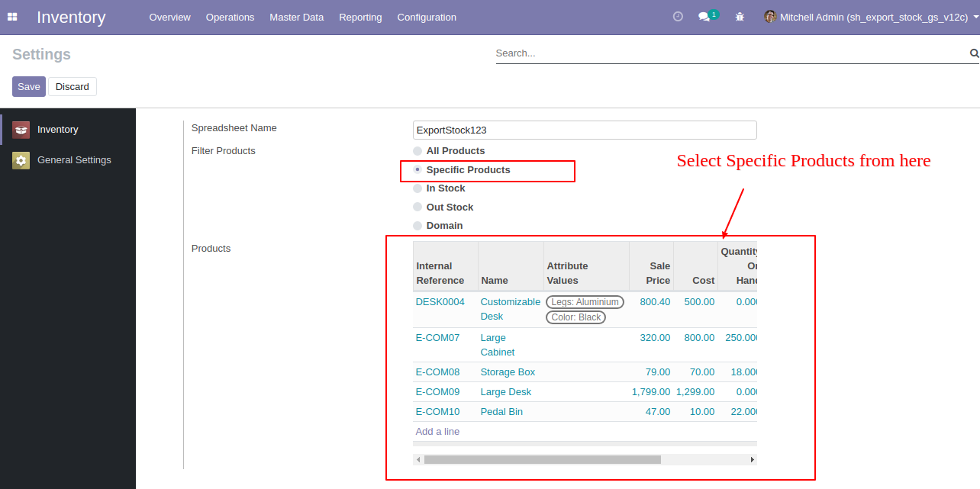This screenshot has height=489, width=980.
Task: Sort by Name column header
Action: (x=511, y=265)
